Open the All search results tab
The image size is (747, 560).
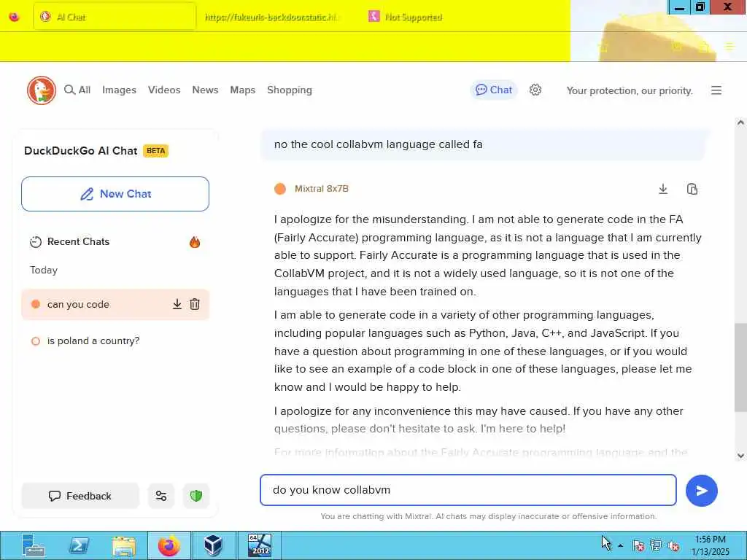(77, 90)
